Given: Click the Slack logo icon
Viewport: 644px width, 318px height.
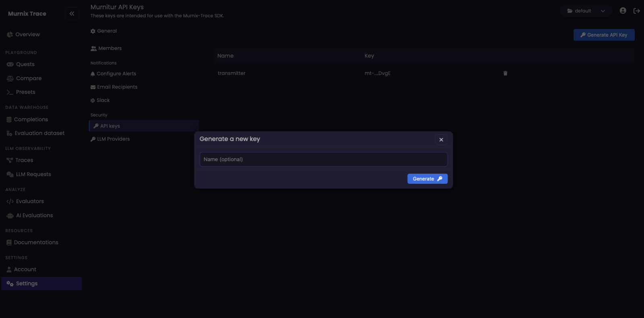Looking at the screenshot, I should [x=93, y=100].
